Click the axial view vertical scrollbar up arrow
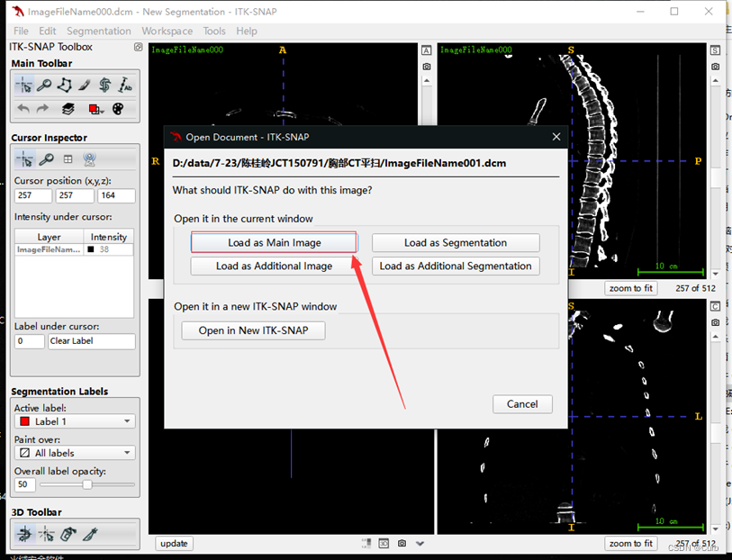732x560 pixels. tap(426, 81)
